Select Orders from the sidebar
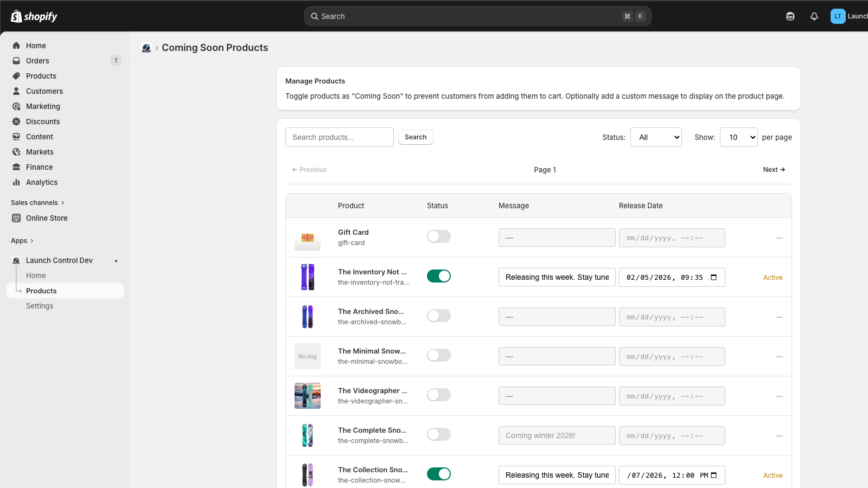The height and width of the screenshot is (488, 868). [x=37, y=61]
